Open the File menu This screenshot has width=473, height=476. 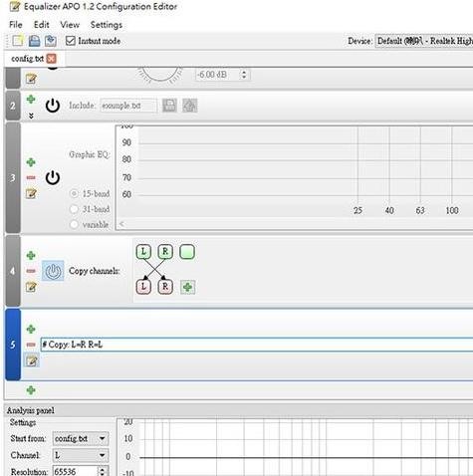16,25
